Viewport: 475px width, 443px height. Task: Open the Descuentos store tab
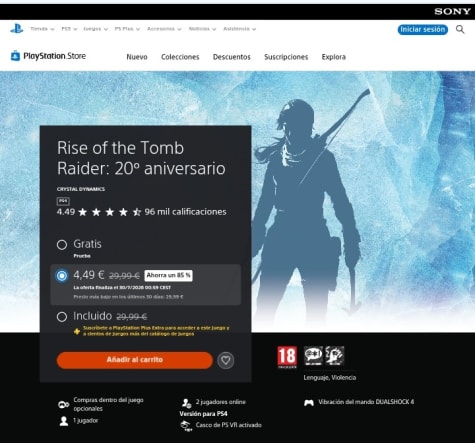[x=232, y=57]
